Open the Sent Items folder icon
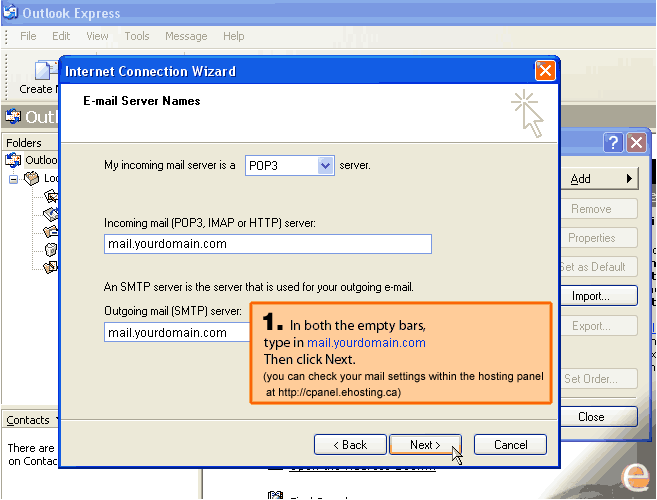Viewport: 657px width, 500px height. [x=51, y=231]
